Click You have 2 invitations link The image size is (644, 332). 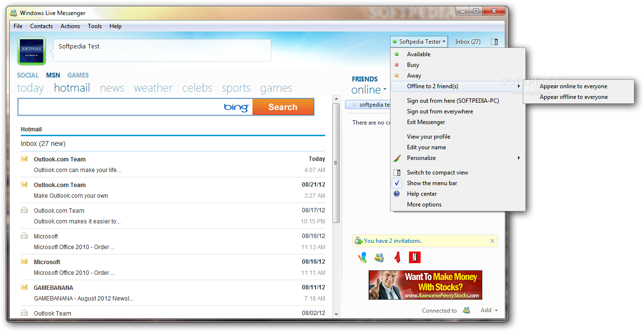(393, 241)
